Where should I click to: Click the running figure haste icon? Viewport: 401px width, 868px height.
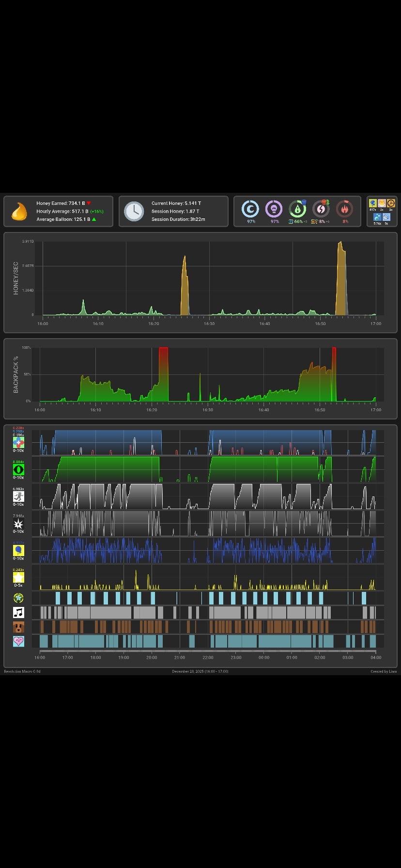tap(18, 496)
